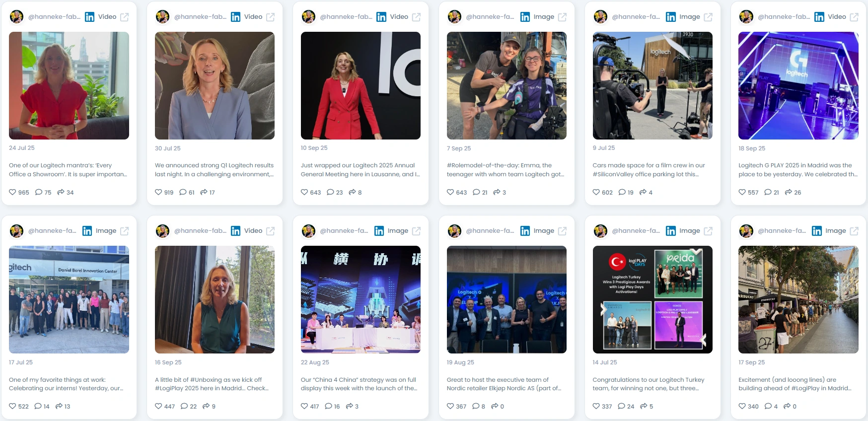Click the @hanneke-fa handle on 14 Jul 25 post
The width and height of the screenshot is (868, 421).
[636, 231]
